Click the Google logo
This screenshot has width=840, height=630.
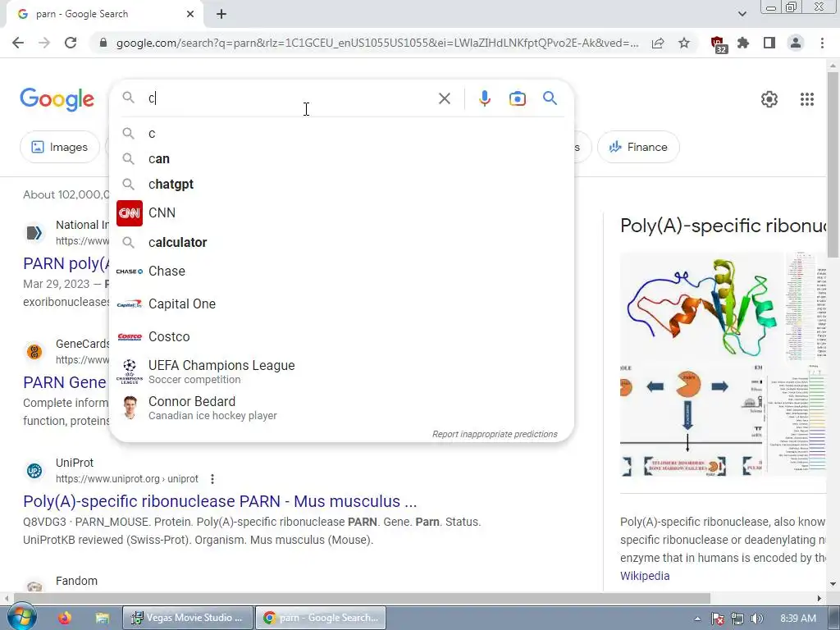(x=57, y=99)
